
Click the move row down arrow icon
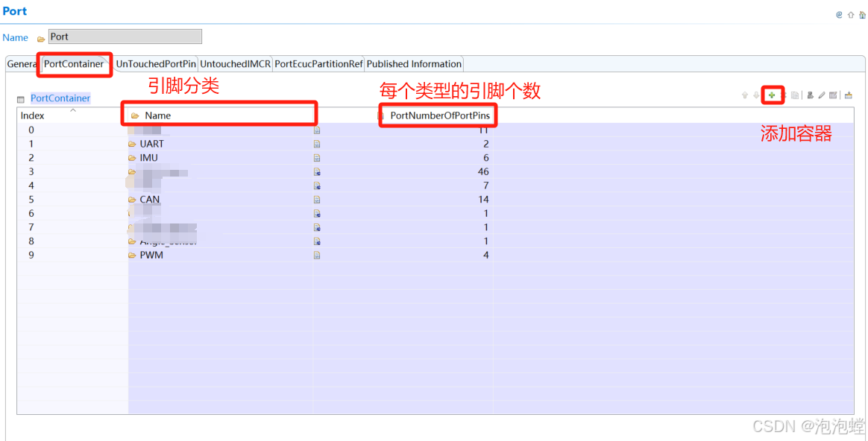[755, 95]
